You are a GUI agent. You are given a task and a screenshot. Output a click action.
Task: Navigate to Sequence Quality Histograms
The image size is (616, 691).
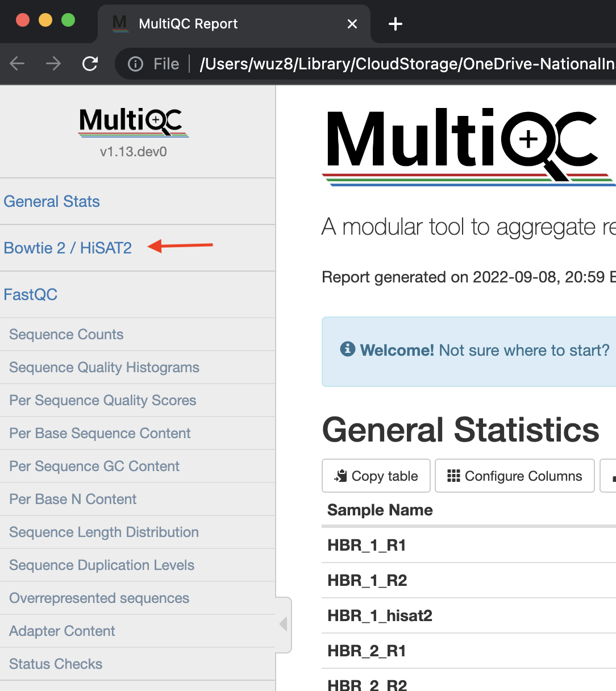[x=104, y=368]
